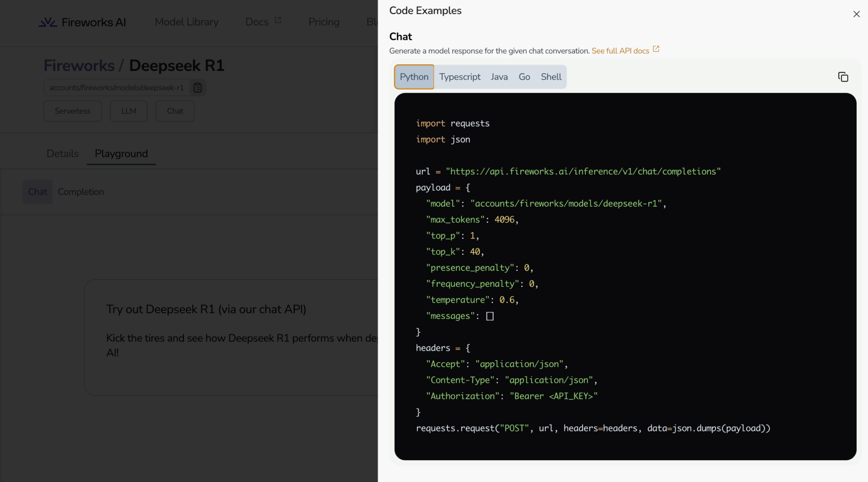Open the Model Library page
868x482 pixels.
187,22
